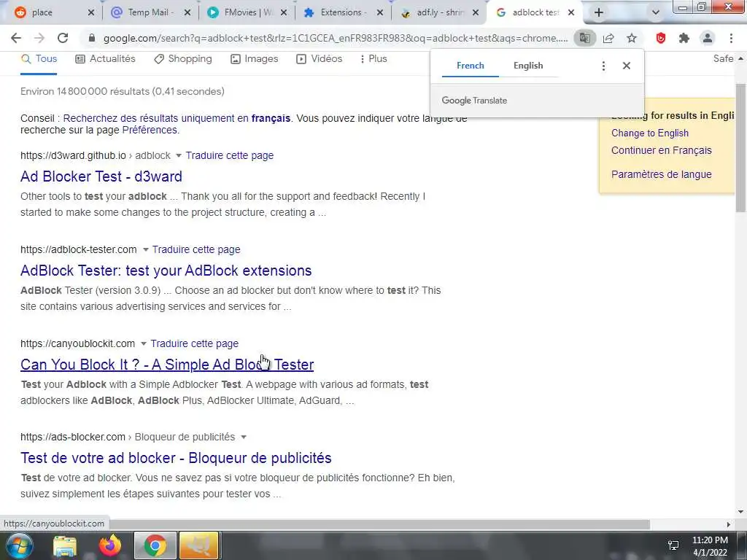Click the browser forward arrow

click(x=39, y=38)
